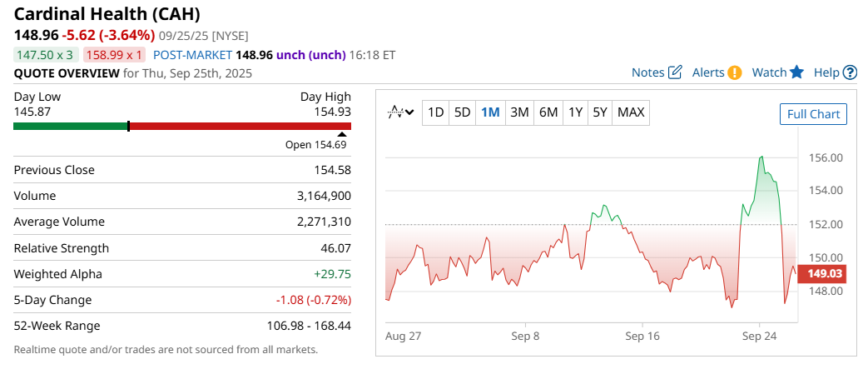Open the chart type line icon
868x369 pixels.
[396, 112]
